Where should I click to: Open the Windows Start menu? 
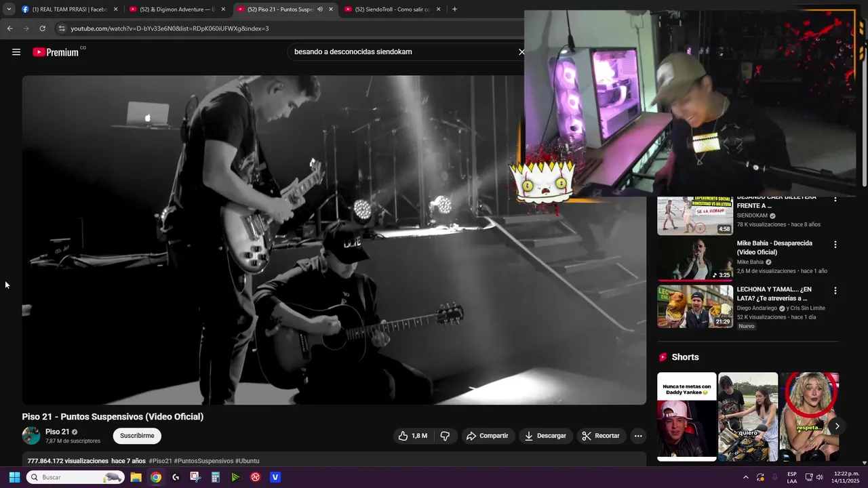point(14,477)
